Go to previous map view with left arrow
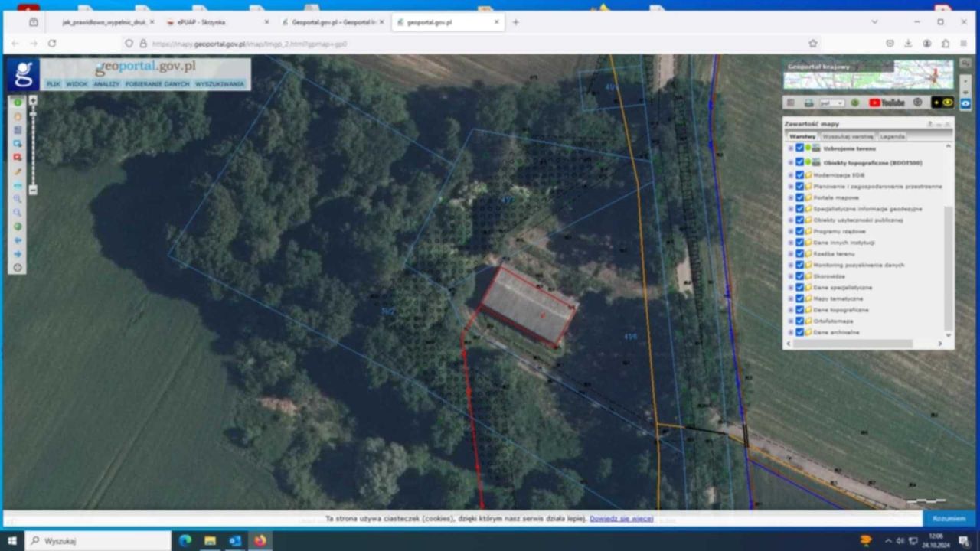 pos(18,240)
